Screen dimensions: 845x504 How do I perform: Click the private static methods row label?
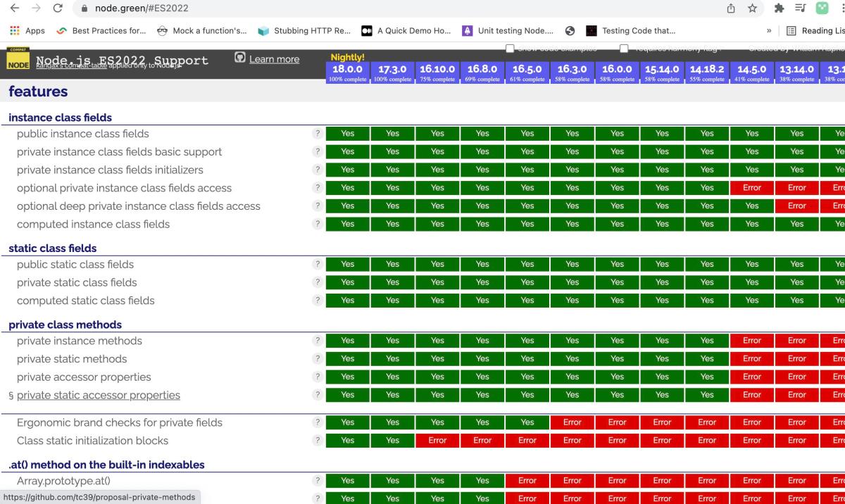click(x=72, y=359)
